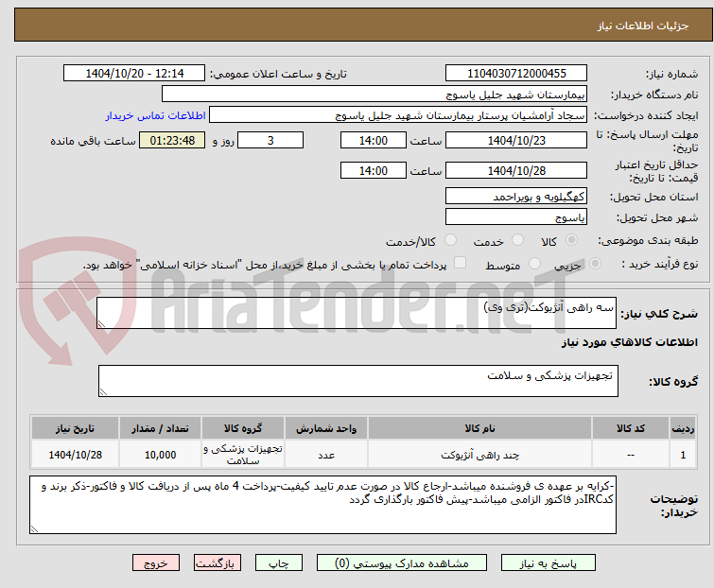Click the شماره نیاز number field

516,74
